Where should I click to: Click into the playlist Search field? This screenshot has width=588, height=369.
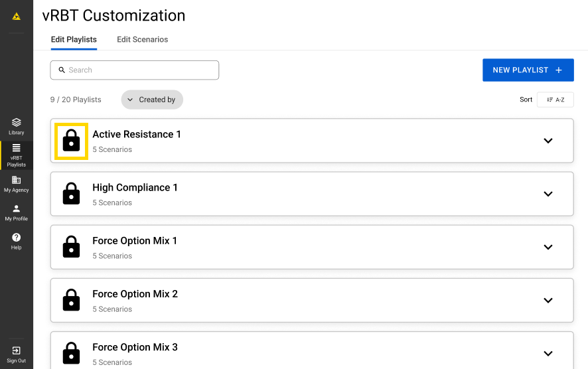(x=135, y=70)
